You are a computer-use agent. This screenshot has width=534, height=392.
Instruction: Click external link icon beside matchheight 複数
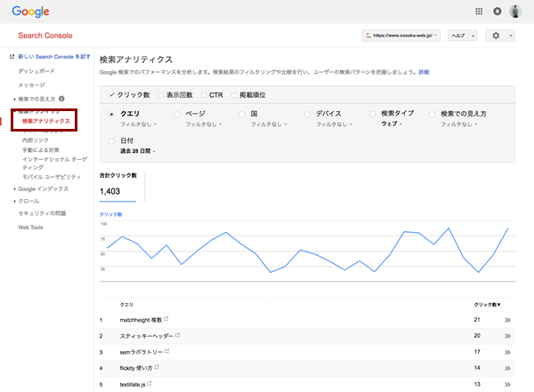(166, 318)
